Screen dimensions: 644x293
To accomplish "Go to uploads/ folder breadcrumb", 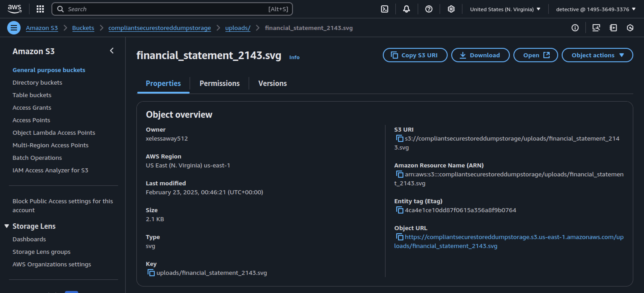I will pos(238,28).
